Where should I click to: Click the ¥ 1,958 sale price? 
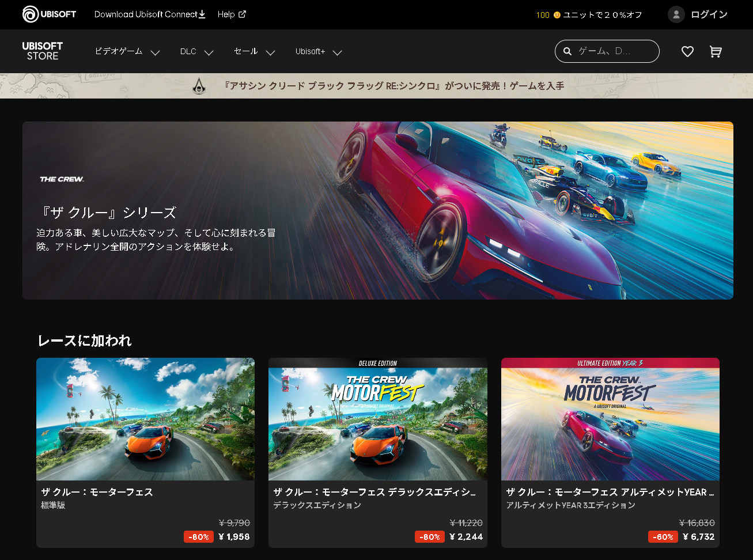coord(234,537)
